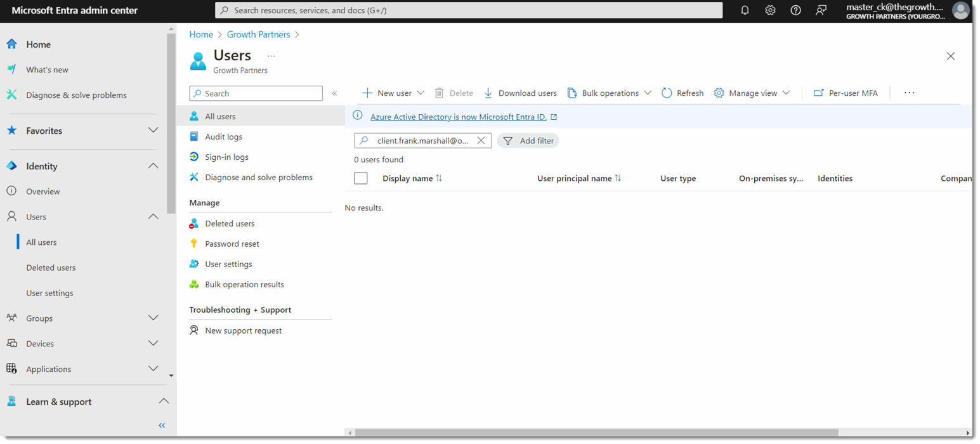Click the Devices icon in sidebar
This screenshot has height=444, width=980.
click(x=11, y=344)
